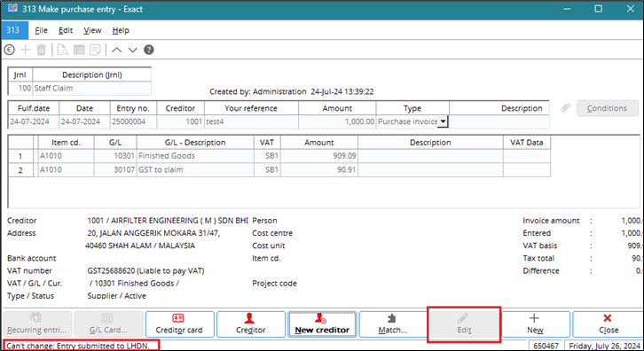The height and width of the screenshot is (351, 644).
Task: Open help via question mark icon
Action: [x=149, y=50]
